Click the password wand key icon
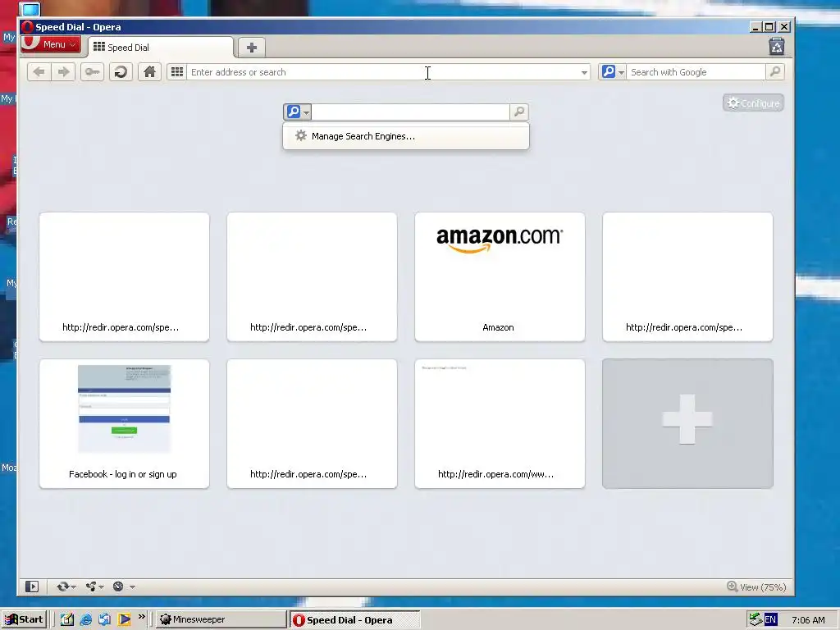This screenshot has height=630, width=840. click(x=92, y=72)
